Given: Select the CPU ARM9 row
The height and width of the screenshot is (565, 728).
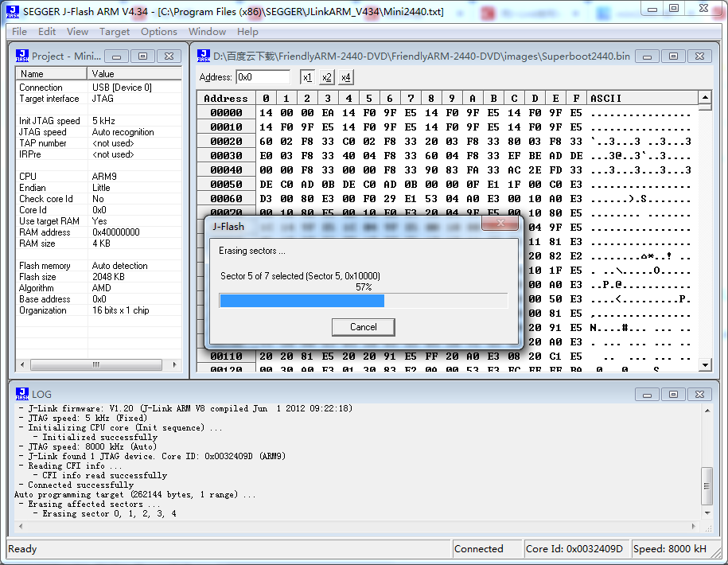Looking at the screenshot, I should point(99,177).
